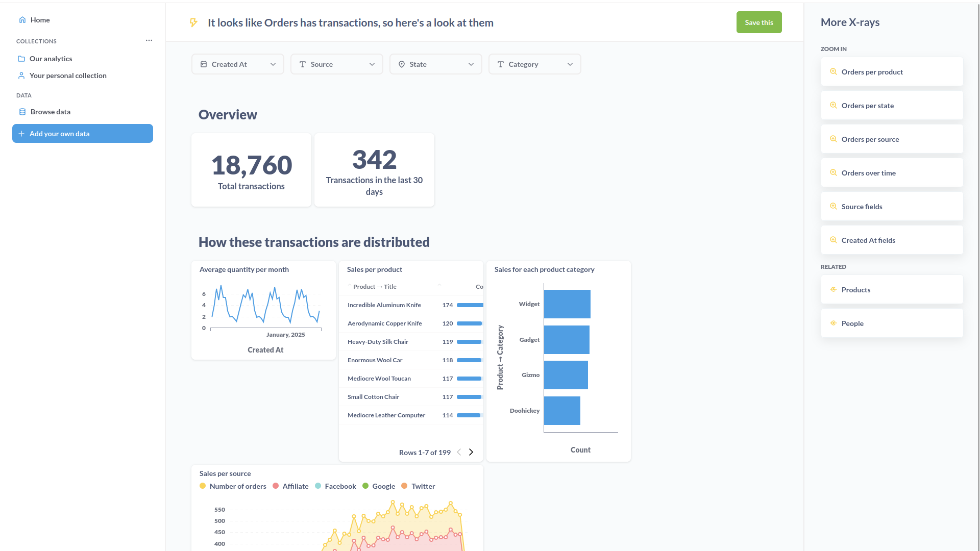The height and width of the screenshot is (551, 980).
Task: Click the Widget bar in category chart
Action: [567, 304]
